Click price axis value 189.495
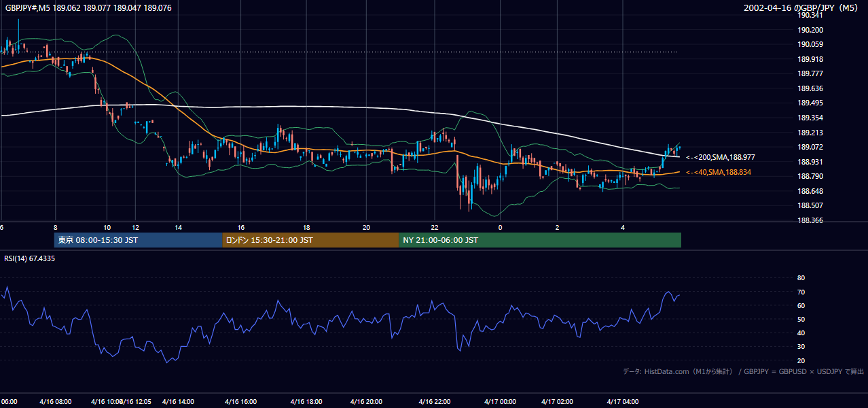This screenshot has height=408, width=868. point(810,103)
